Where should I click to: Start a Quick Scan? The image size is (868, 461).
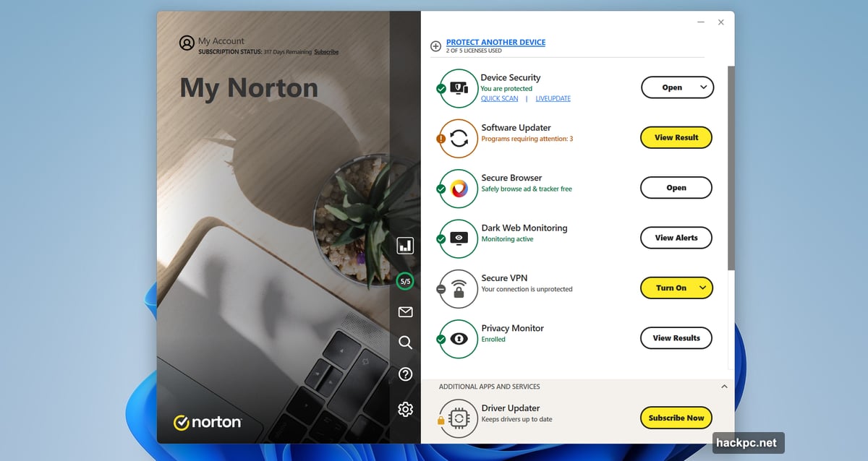click(x=500, y=98)
